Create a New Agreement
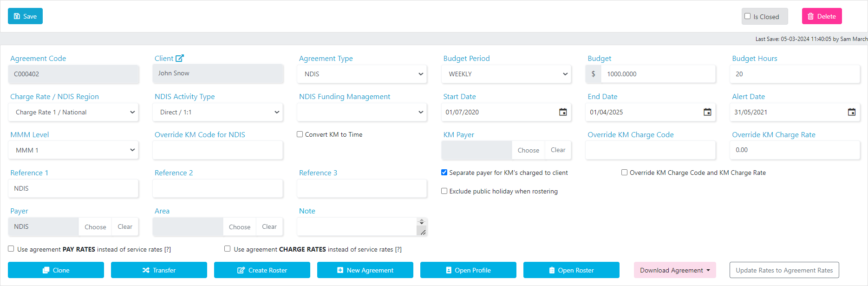Screen dimensions: 868x286 click(x=365, y=270)
